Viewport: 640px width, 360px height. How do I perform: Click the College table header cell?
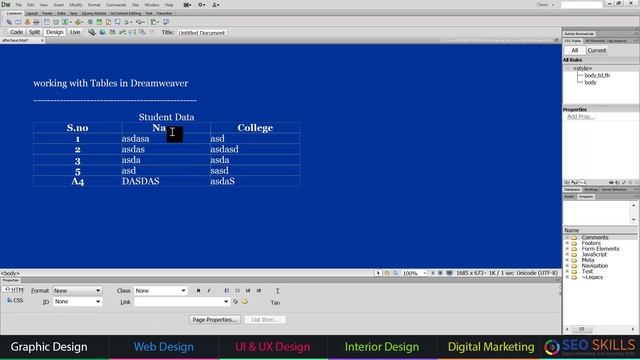(x=255, y=128)
